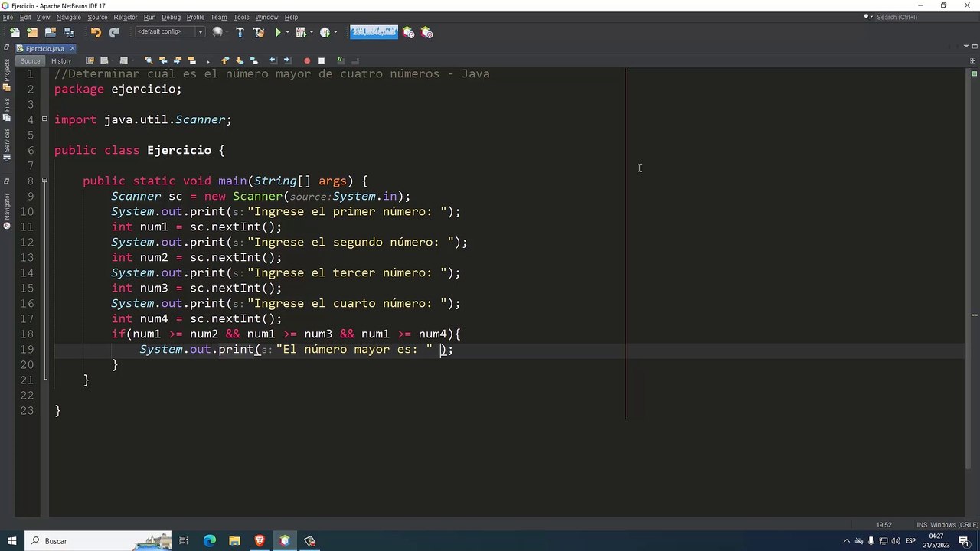This screenshot has width=980, height=551.
Task: Switch to the Ejercicio.java tab
Action: point(44,48)
